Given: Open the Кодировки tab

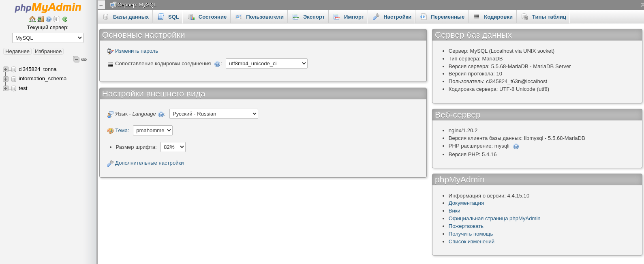Looking at the screenshot, I should coord(493,17).
